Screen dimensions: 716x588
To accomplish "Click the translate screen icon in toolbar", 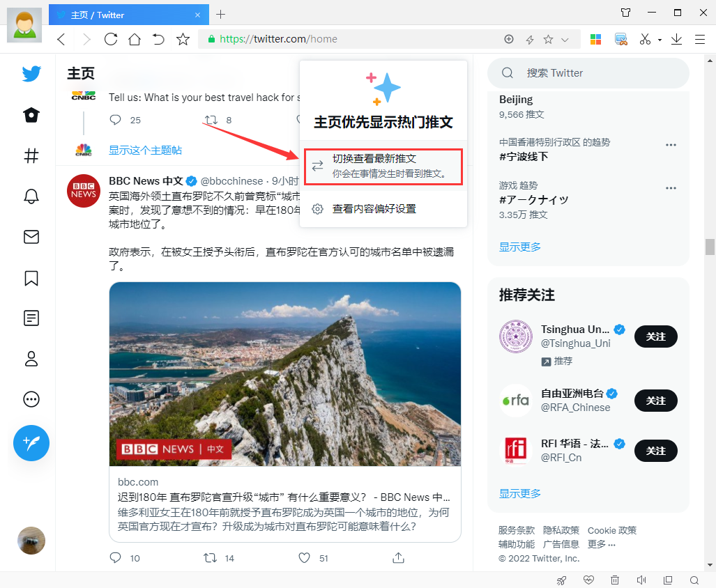I will [620, 39].
